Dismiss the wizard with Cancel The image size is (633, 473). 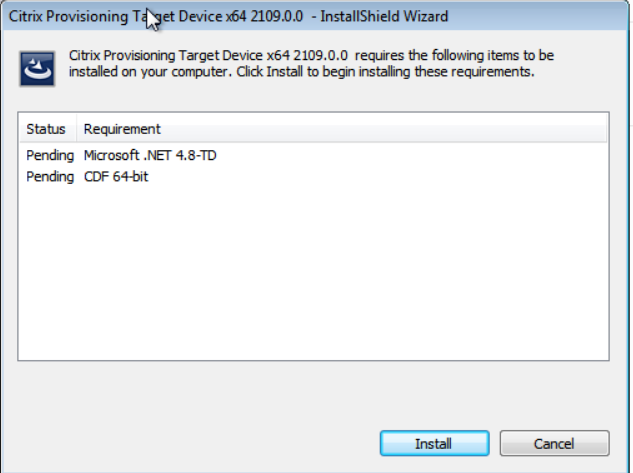point(554,444)
